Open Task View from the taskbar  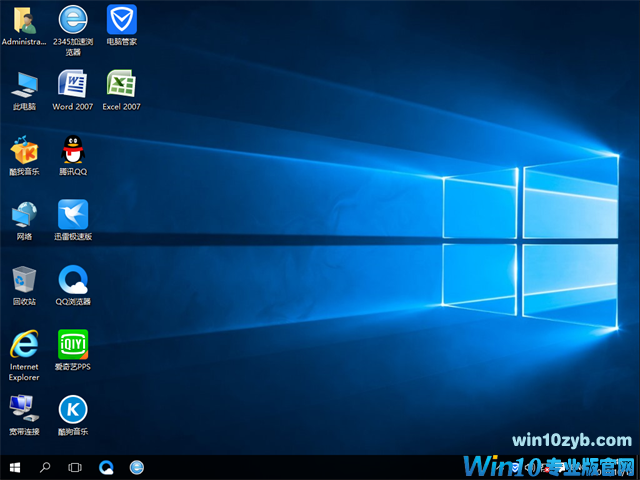coord(75,467)
